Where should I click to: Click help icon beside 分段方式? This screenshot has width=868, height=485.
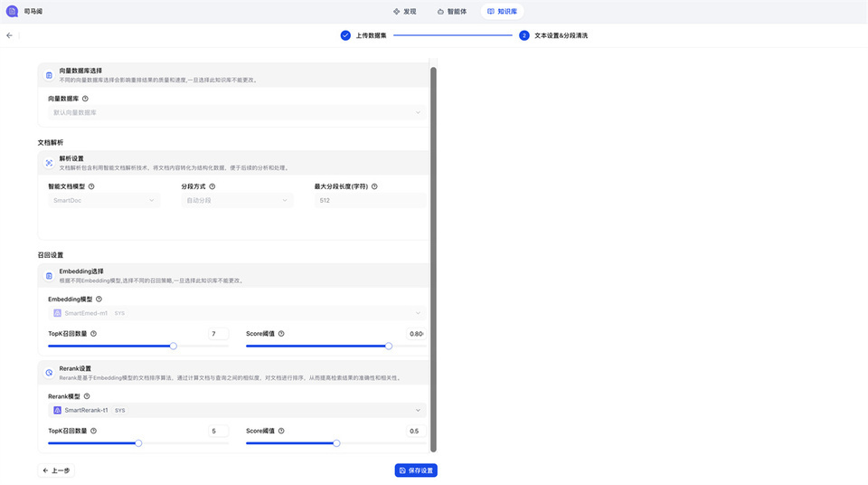coord(212,186)
